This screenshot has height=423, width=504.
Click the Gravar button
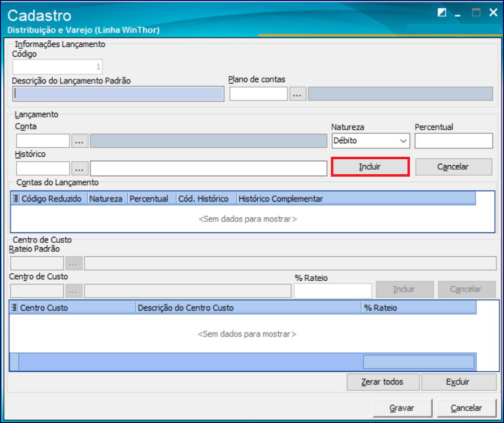point(402,408)
